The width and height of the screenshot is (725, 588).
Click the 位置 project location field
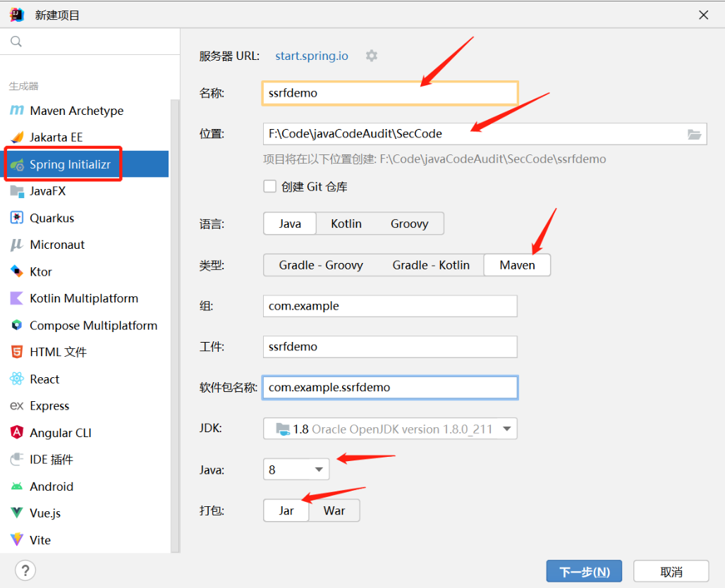(x=485, y=133)
